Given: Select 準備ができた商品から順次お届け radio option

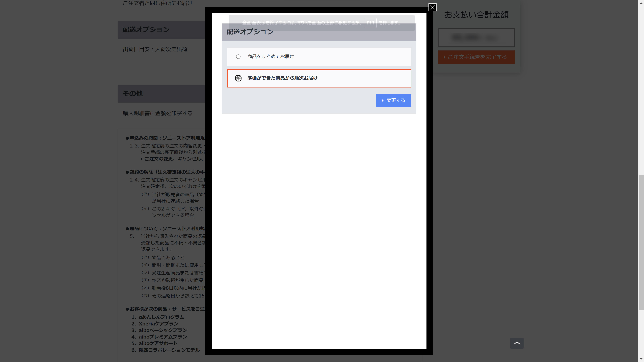Looking at the screenshot, I should click(238, 78).
